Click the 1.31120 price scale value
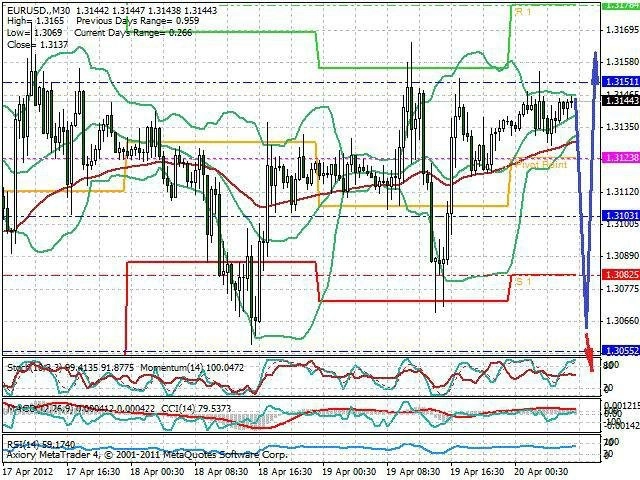This screenshot has height=480, width=640. pyautogui.click(x=622, y=191)
